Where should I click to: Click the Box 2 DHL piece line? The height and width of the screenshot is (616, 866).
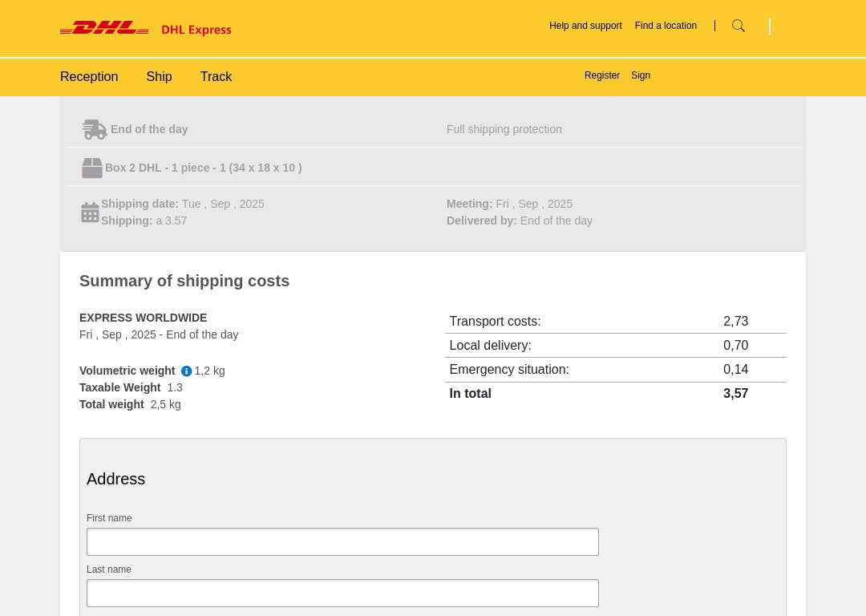(203, 168)
